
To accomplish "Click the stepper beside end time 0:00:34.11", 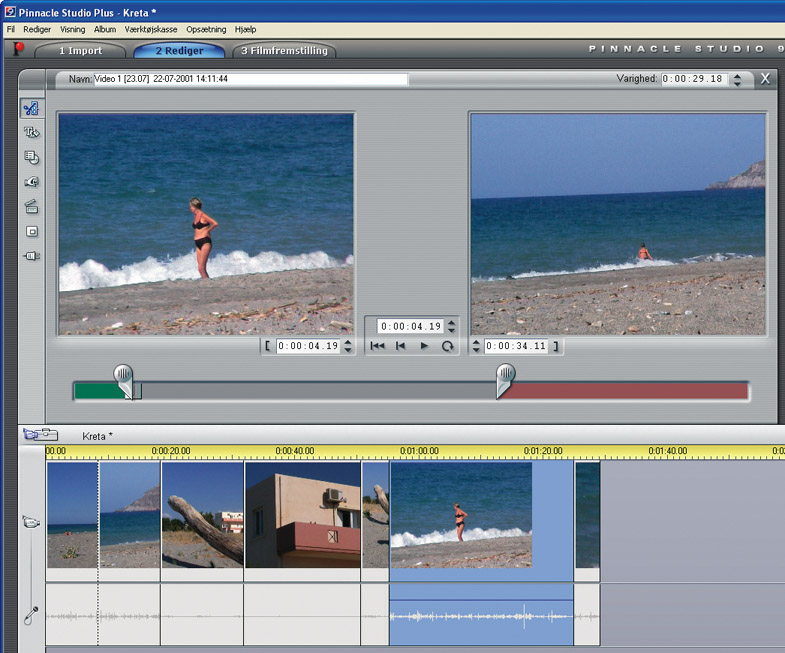I will click(x=475, y=347).
